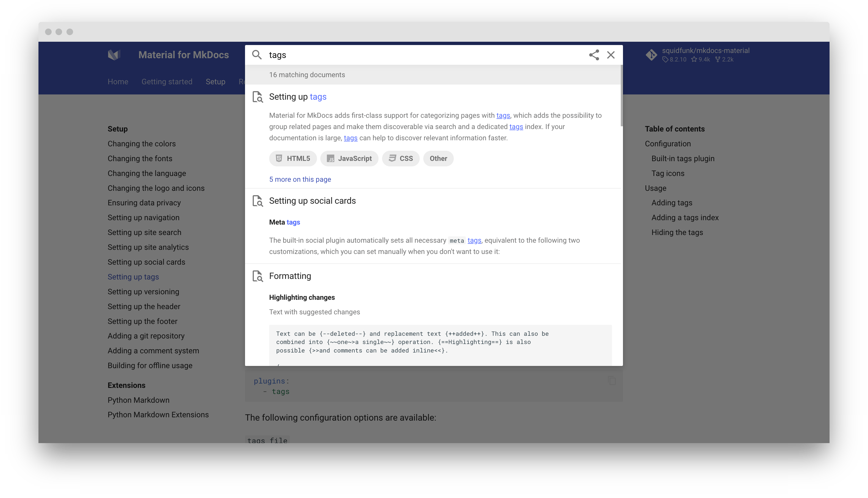This screenshot has width=868, height=498.
Task: Open Changing the language sidebar link
Action: tap(147, 174)
